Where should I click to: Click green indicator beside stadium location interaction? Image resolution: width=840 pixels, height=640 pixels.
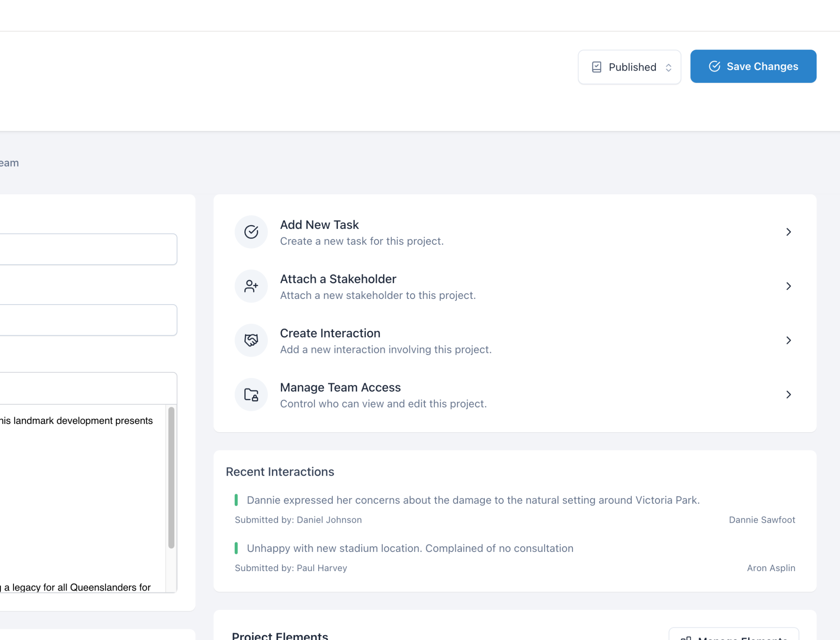click(236, 548)
